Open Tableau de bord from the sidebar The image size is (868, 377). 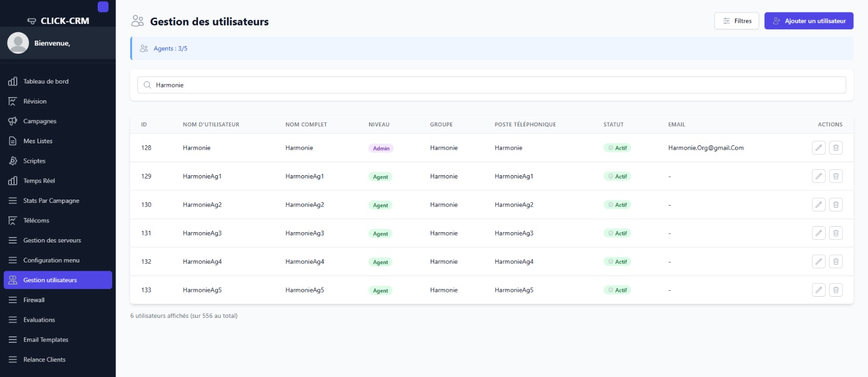coord(46,81)
